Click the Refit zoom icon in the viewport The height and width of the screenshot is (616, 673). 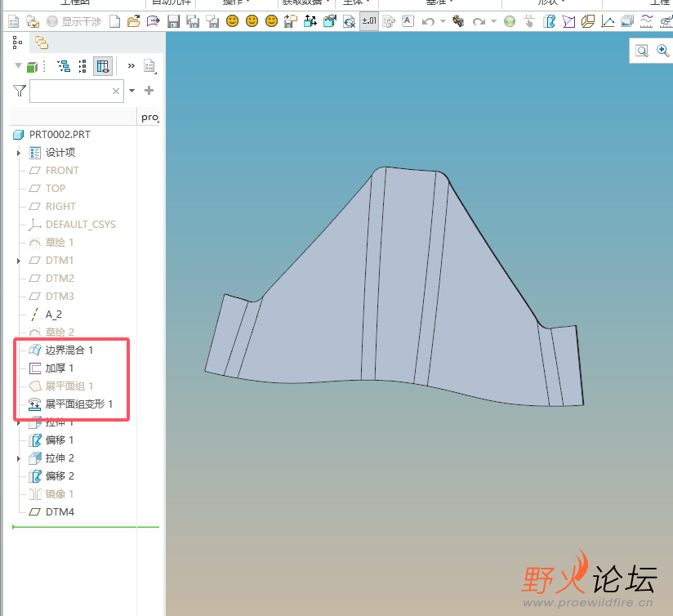pyautogui.click(x=642, y=51)
